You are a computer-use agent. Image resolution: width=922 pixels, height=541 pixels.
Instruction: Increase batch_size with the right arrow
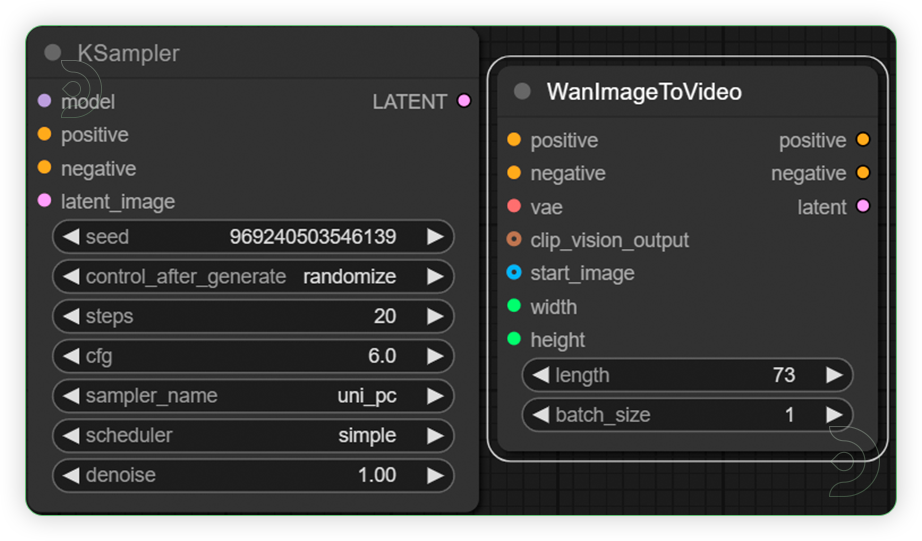pos(834,415)
